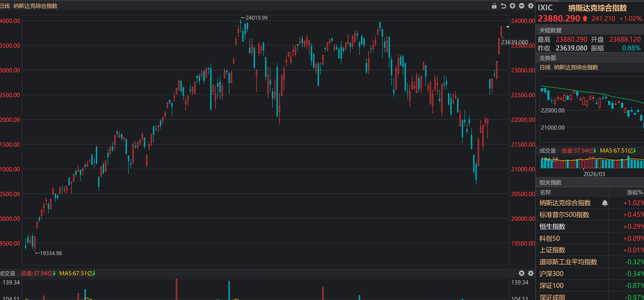644x300 pixels.
Task: Click the 名称 column header
Action: [x=545, y=192]
